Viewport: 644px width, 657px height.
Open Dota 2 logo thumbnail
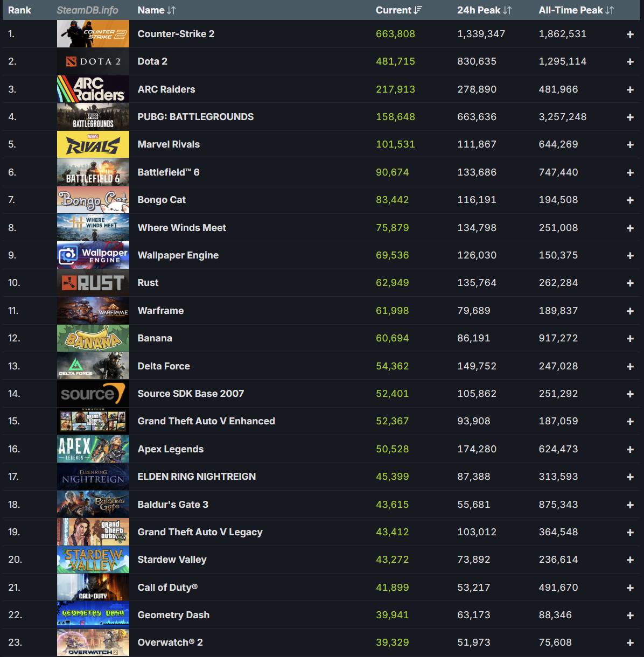pos(93,61)
